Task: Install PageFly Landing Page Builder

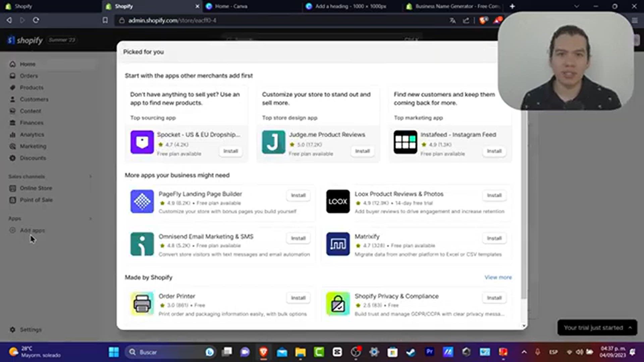Action: pyautogui.click(x=298, y=195)
